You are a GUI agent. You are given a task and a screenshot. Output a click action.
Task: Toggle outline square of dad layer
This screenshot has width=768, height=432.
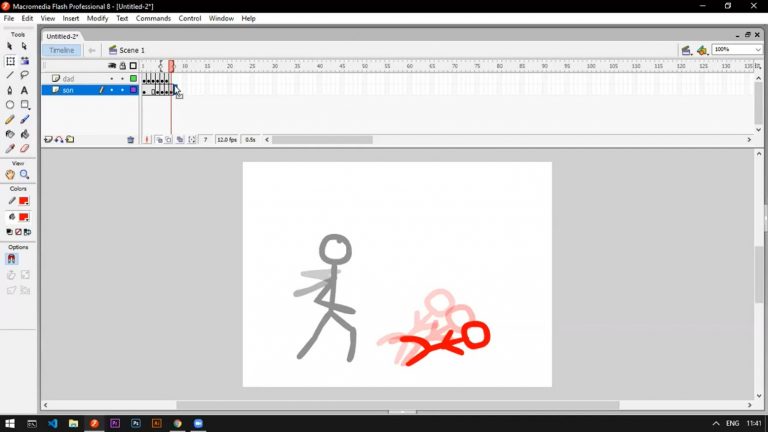click(x=133, y=78)
